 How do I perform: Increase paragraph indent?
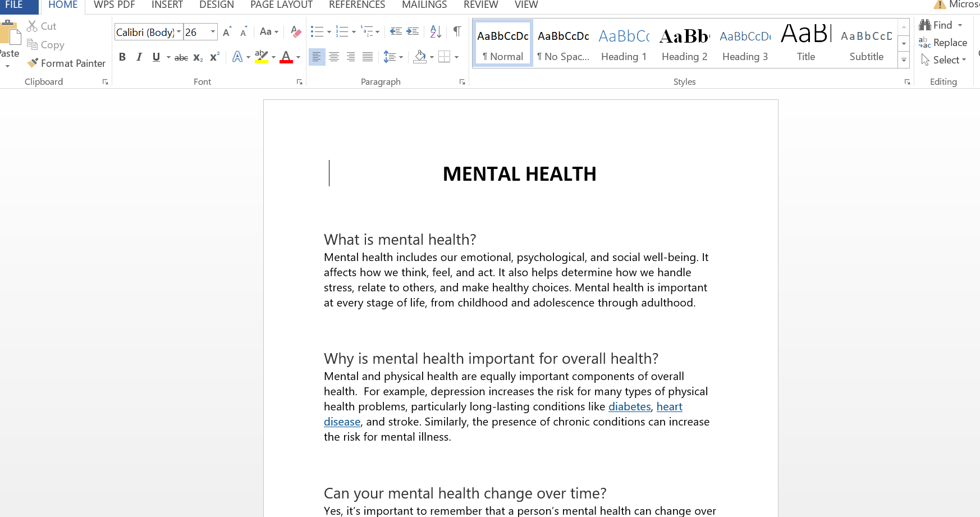click(413, 32)
